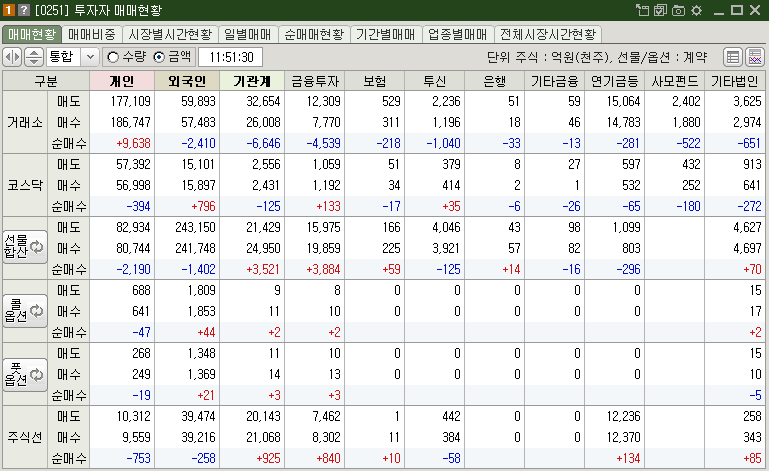Viewport: 769px width, 471px height.
Task: Open the 통합 market dropdown
Action: pos(90,57)
